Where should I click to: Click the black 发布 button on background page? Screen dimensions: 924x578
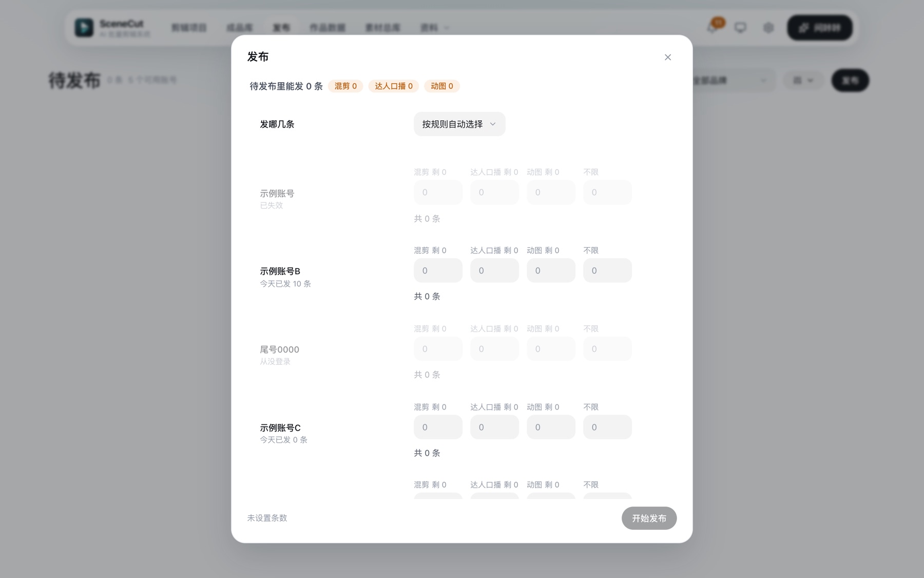(850, 80)
